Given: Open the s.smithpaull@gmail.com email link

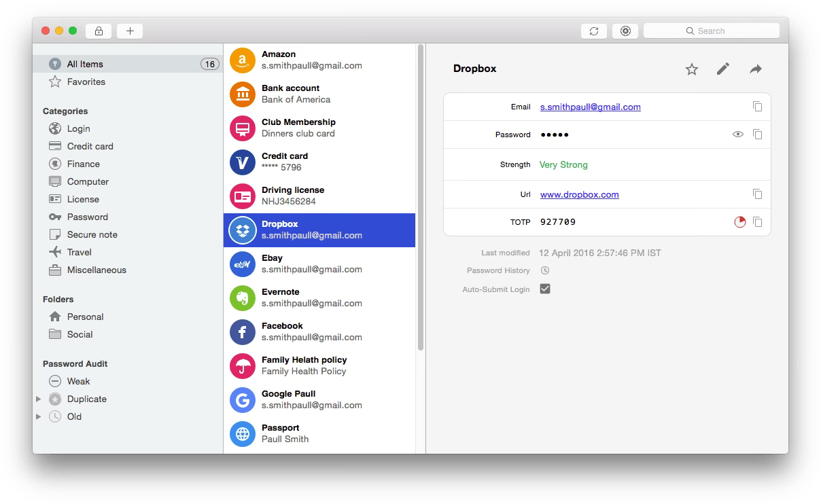Looking at the screenshot, I should [590, 107].
